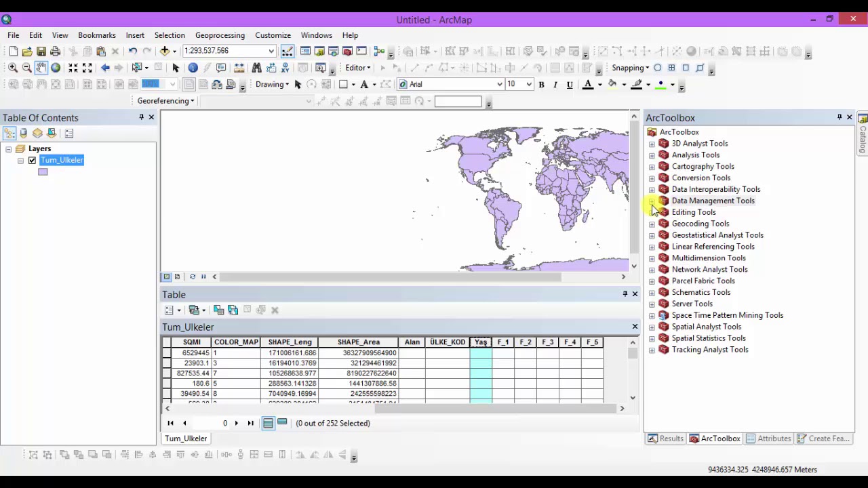Expand Spatial Analyst Tools toolbox

coord(652,327)
